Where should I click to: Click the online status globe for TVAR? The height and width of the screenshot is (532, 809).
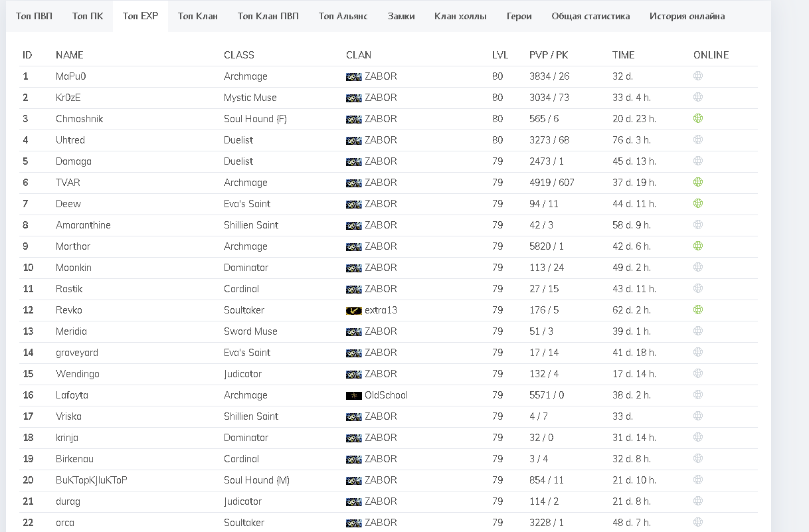697,183
